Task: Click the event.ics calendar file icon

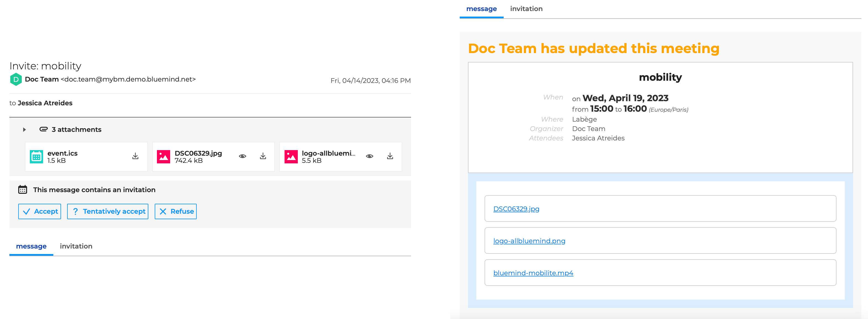Action: [36, 157]
